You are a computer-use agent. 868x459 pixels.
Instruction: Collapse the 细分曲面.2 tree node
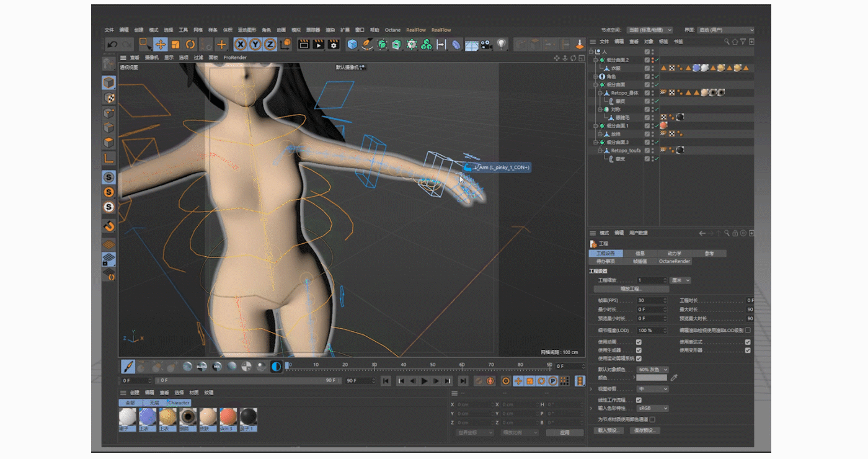point(595,60)
